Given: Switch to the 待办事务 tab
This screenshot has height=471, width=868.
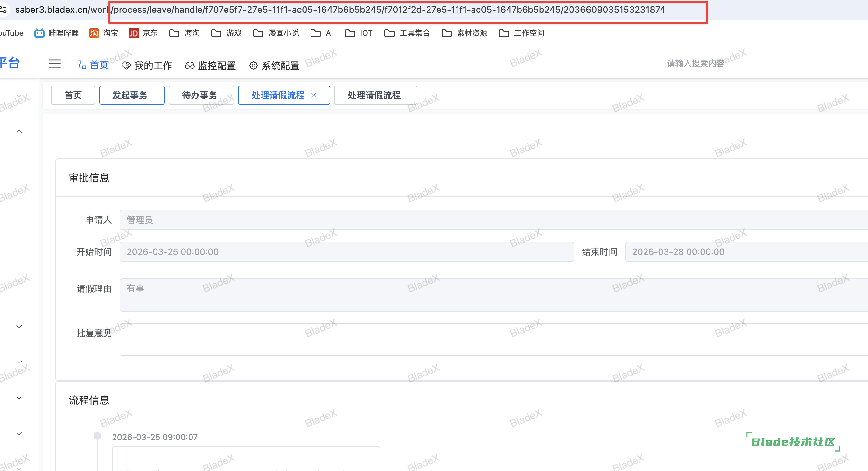Looking at the screenshot, I should 200,95.
